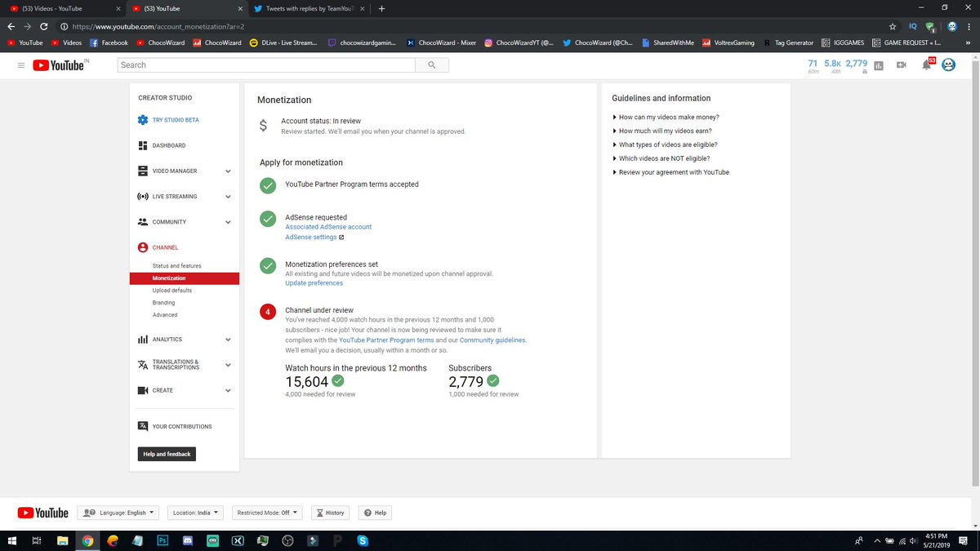Open a new Chrome tab with plus button
Screen dimensions: 980x551
[x=381, y=8]
